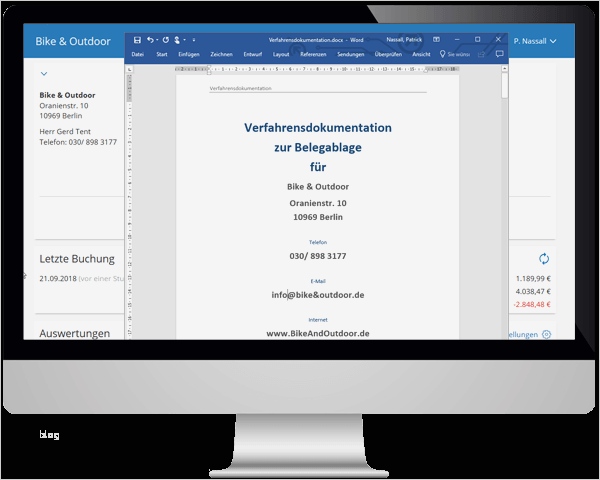Toggle touch/mouse mode icon in Word

click(x=177, y=40)
